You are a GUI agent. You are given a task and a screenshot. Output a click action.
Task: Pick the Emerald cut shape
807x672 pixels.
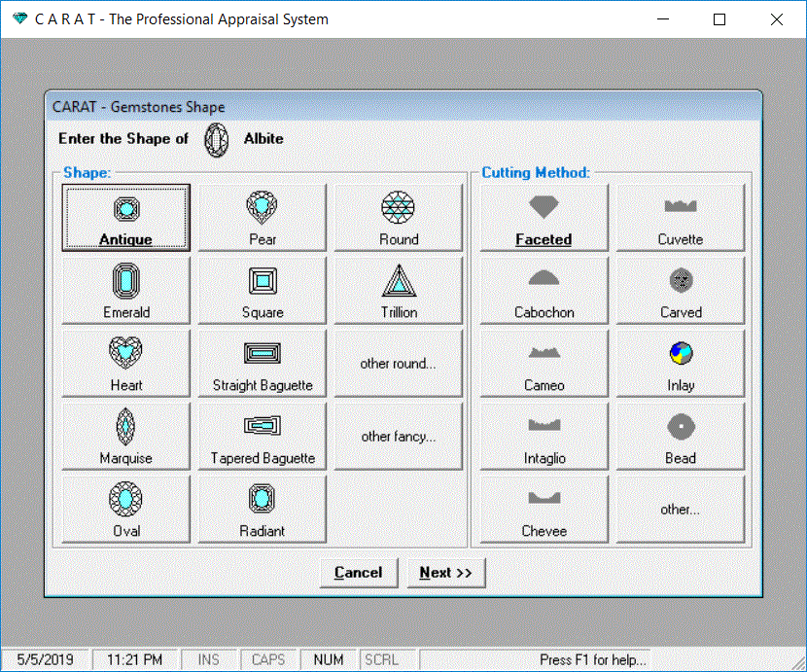(x=126, y=291)
